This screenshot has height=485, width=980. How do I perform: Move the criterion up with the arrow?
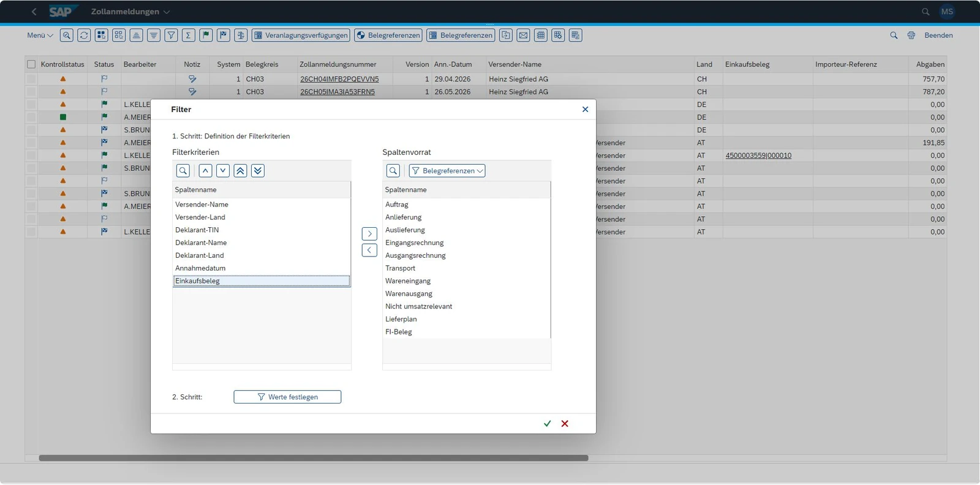206,171
